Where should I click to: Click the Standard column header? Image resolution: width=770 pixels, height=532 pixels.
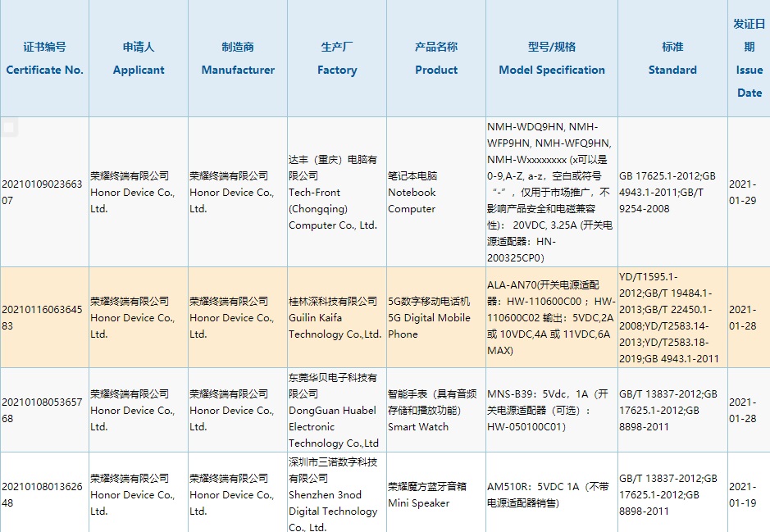[x=672, y=59]
